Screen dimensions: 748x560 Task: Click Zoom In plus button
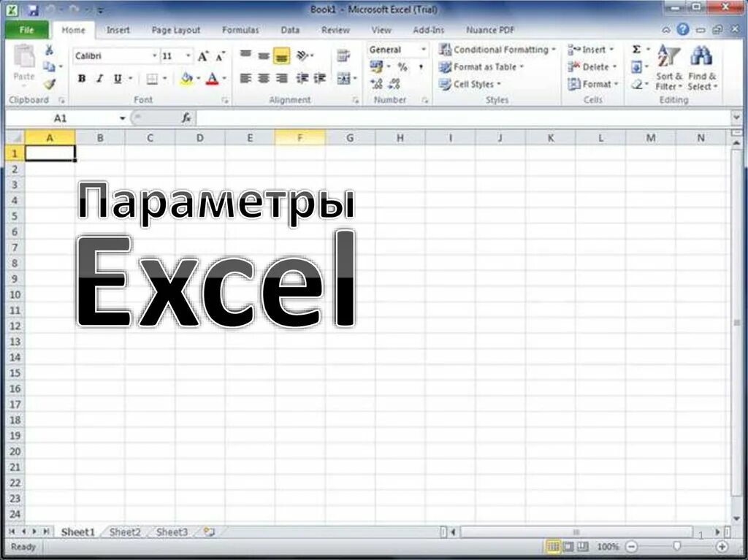click(722, 547)
